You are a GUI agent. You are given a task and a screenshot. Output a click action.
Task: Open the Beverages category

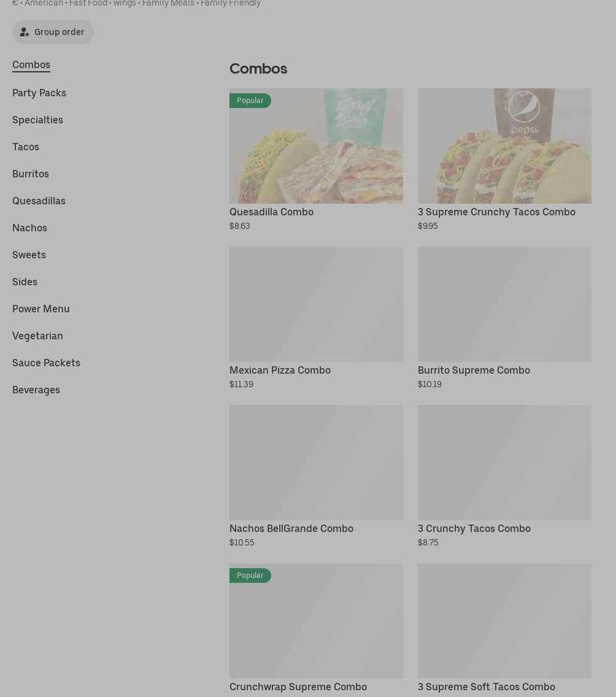coord(36,390)
